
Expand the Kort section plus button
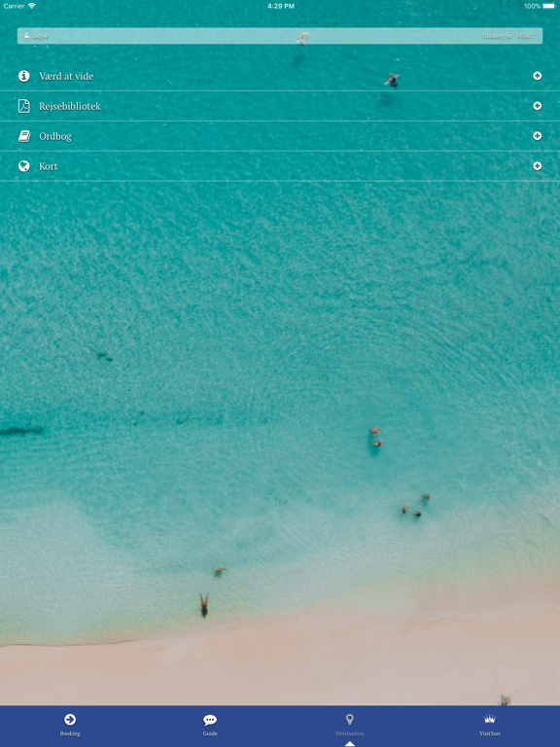click(x=537, y=165)
